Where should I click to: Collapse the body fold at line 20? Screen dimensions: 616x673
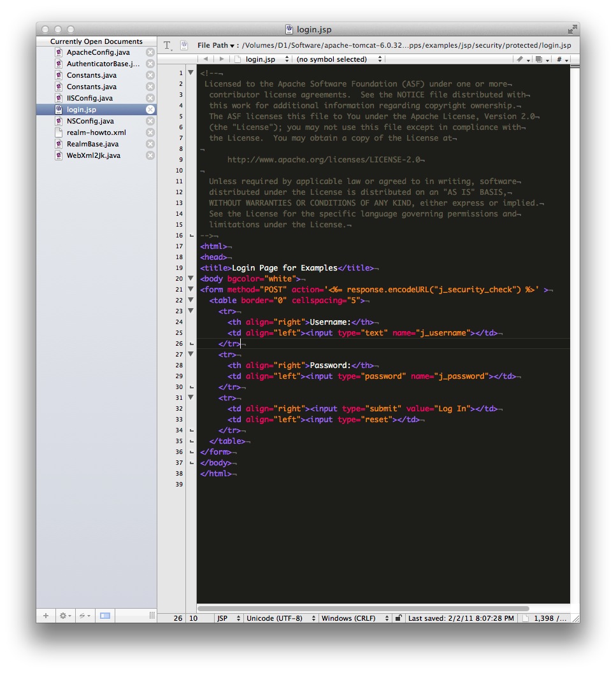(x=190, y=278)
